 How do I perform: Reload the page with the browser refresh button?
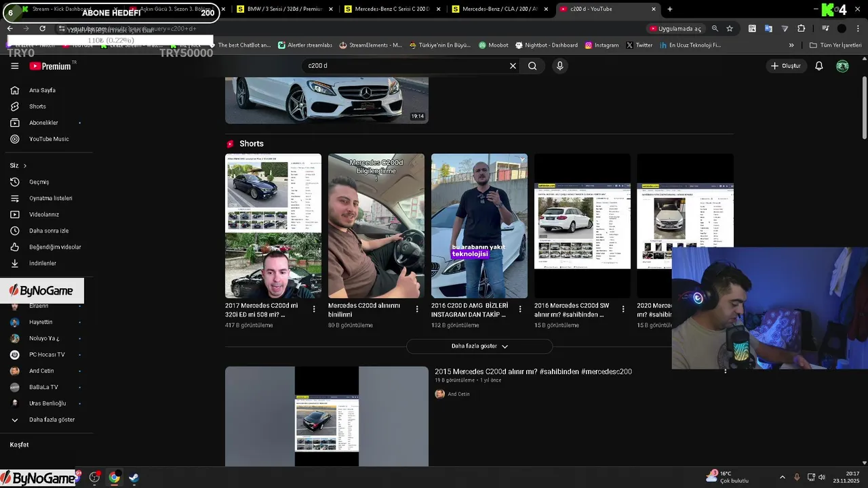42,28
